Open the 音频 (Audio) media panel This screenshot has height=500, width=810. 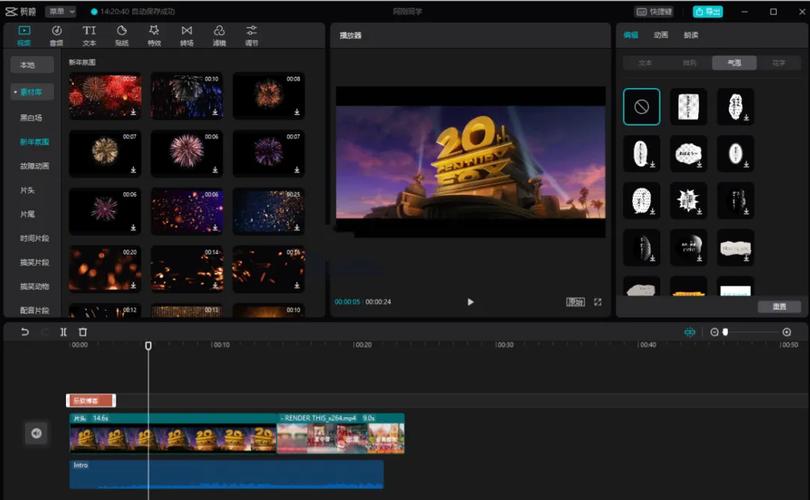(57, 35)
